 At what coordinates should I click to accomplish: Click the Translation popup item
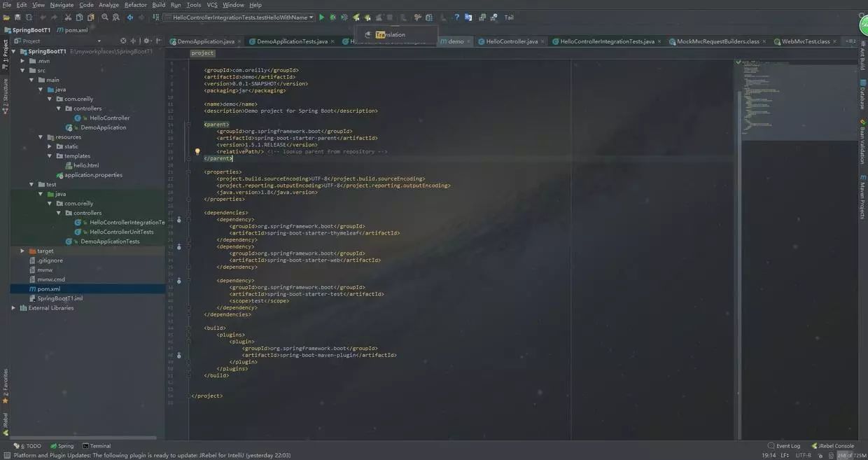[396, 34]
